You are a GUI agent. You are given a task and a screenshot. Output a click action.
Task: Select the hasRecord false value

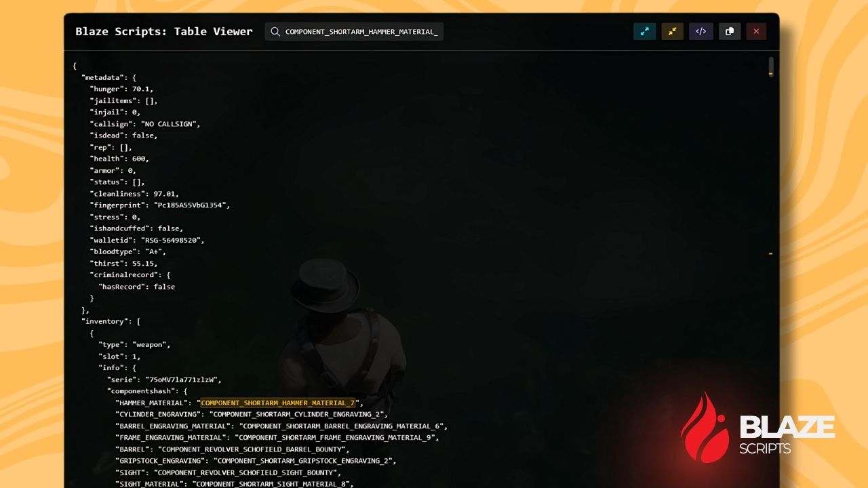pos(167,286)
